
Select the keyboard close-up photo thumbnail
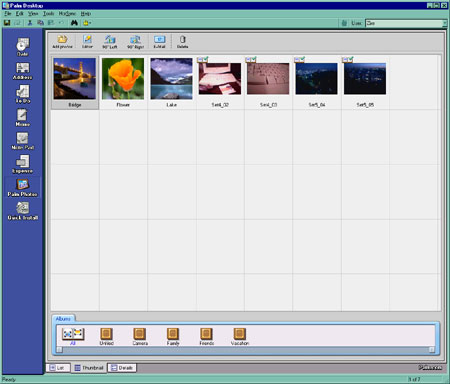(x=268, y=79)
